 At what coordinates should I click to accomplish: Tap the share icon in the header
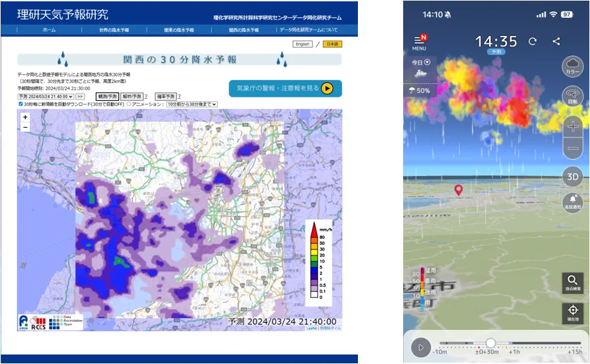point(556,41)
